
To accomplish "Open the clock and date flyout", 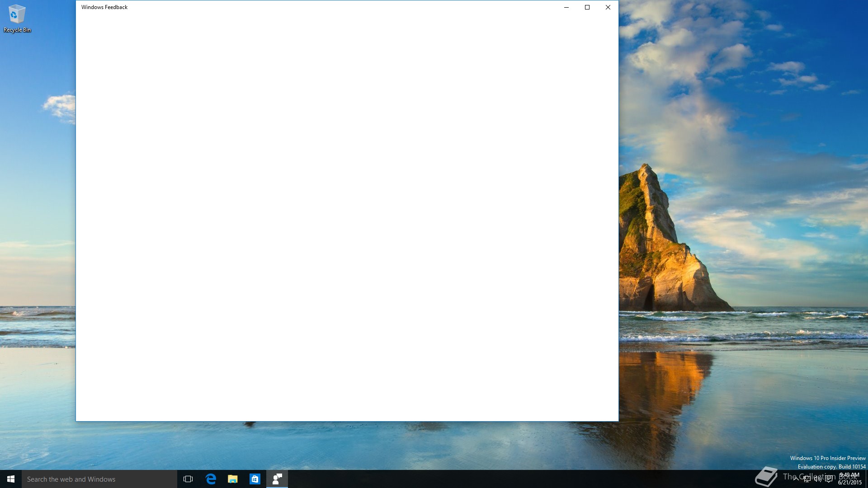I will coord(849,479).
